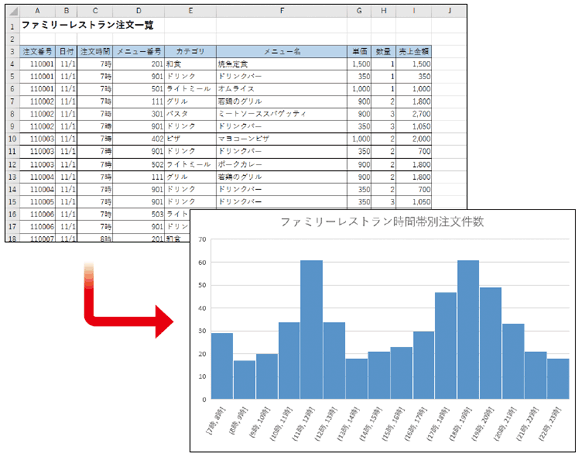This screenshot has width=582, height=457.
Task: Select the cell containing 焼魚定食
Action: [x=282, y=64]
